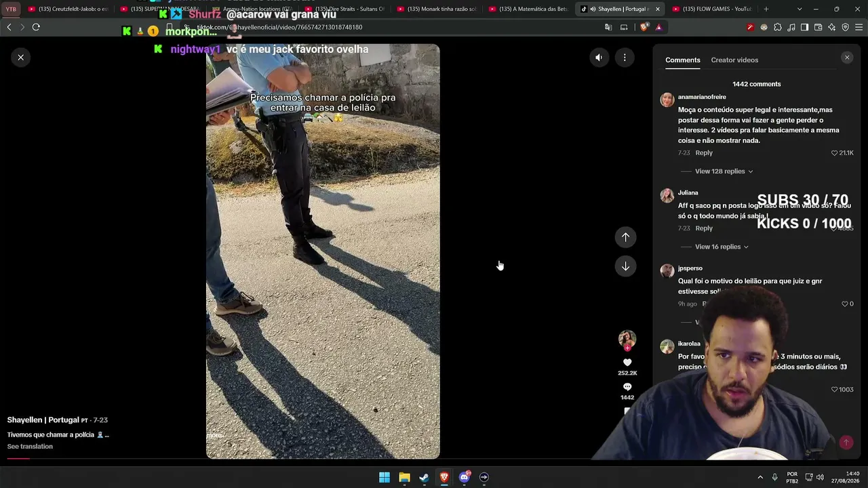Go back in the browser

click(x=9, y=27)
